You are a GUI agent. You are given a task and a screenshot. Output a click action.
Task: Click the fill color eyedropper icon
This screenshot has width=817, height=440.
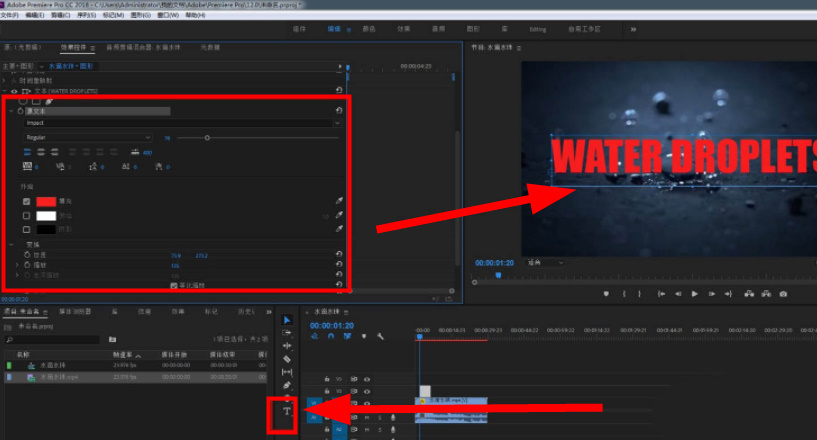pos(338,201)
